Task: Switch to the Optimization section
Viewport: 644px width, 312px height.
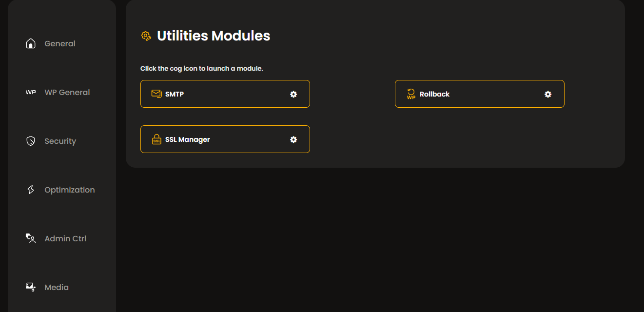Action: tap(70, 189)
